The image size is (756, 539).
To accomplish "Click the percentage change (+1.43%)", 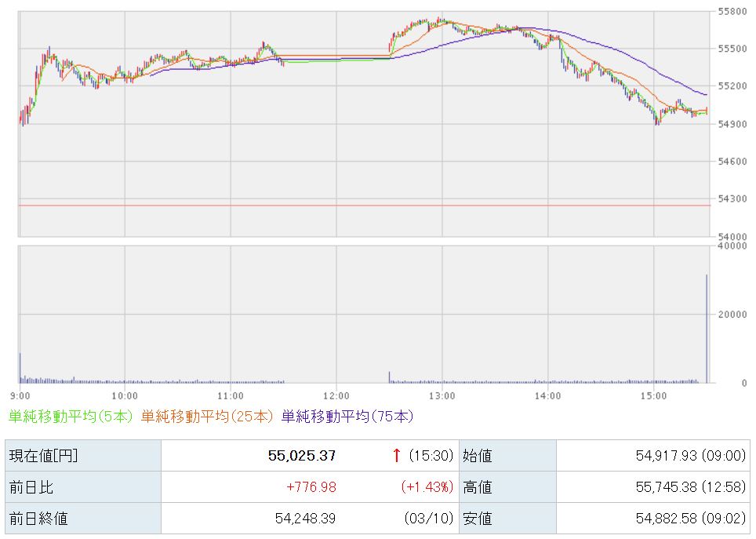I will (427, 487).
